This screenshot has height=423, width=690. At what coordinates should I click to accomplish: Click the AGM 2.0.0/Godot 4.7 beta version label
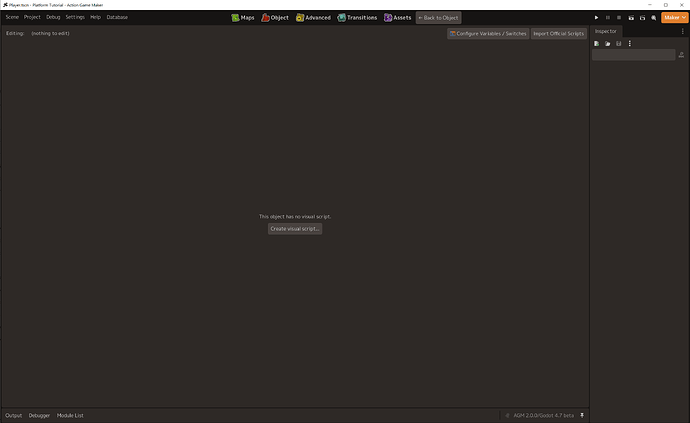tap(543, 416)
